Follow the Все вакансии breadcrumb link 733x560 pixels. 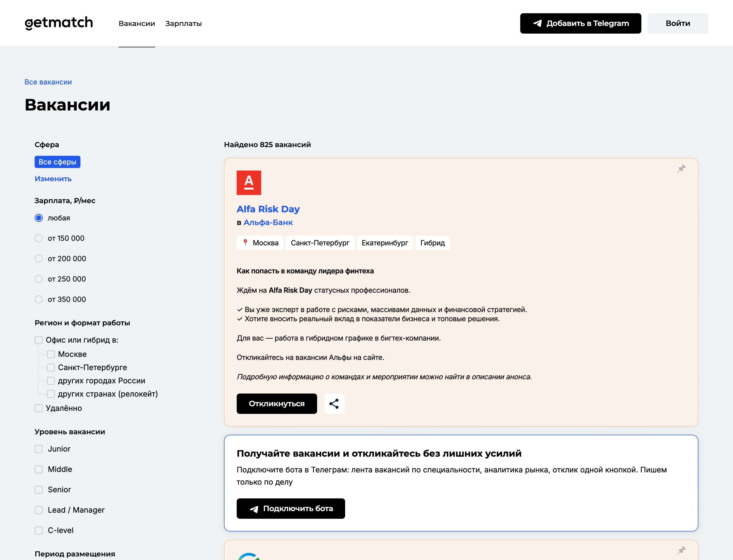tap(48, 82)
